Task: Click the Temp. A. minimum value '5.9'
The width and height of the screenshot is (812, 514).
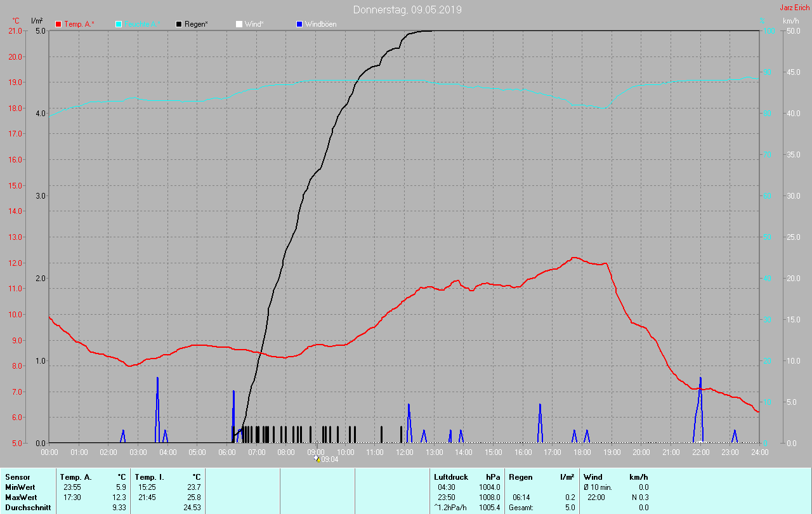Action: pyautogui.click(x=121, y=487)
